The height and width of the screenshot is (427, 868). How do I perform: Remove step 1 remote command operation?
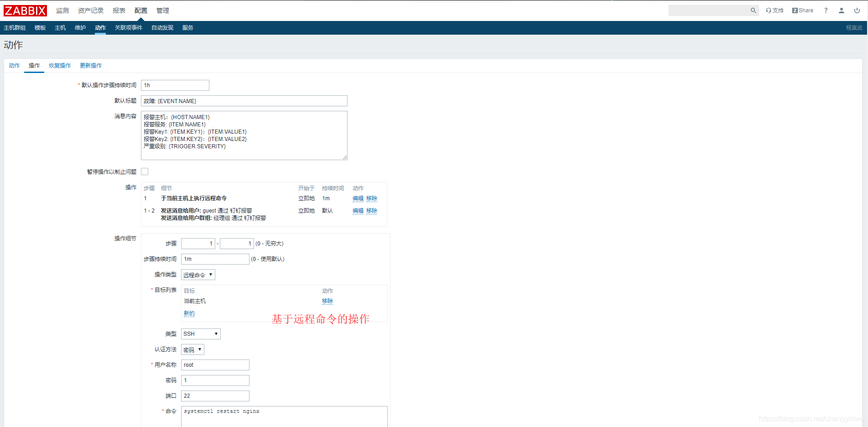372,198
